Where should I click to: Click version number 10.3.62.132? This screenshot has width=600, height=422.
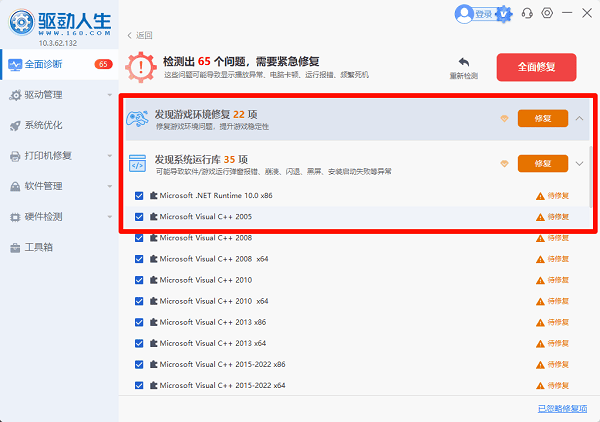(58, 43)
